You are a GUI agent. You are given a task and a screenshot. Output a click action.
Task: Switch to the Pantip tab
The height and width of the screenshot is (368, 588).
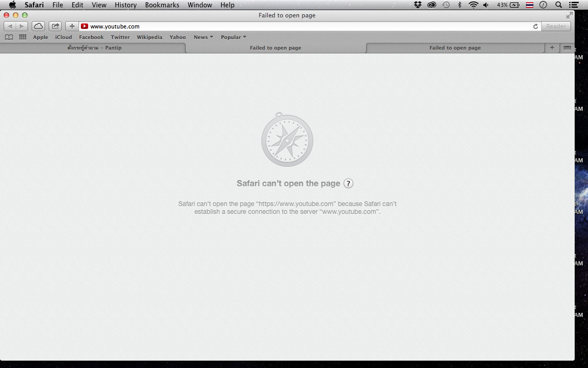pyautogui.click(x=94, y=48)
